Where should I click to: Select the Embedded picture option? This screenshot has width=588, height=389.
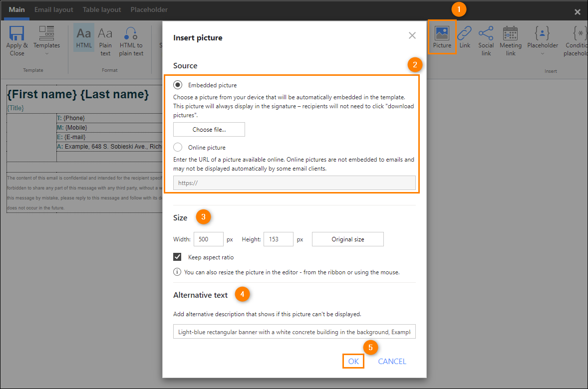(x=178, y=85)
